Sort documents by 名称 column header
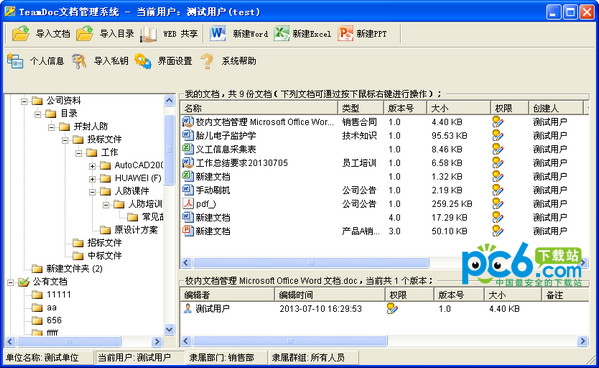This screenshot has height=368, width=599. (x=259, y=108)
